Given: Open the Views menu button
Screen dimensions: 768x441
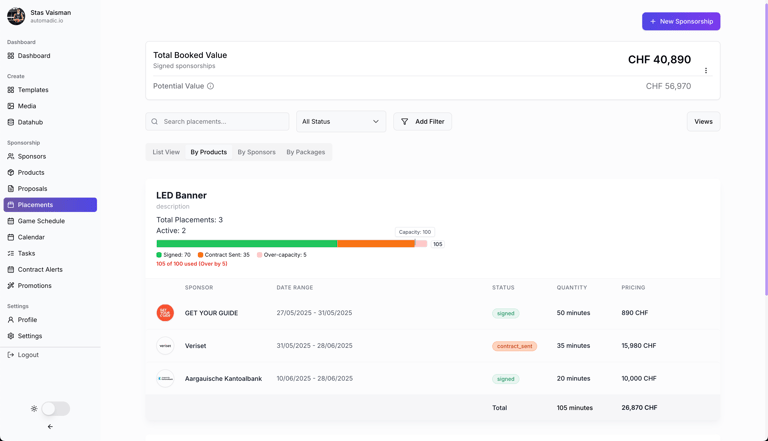Looking at the screenshot, I should (x=703, y=122).
